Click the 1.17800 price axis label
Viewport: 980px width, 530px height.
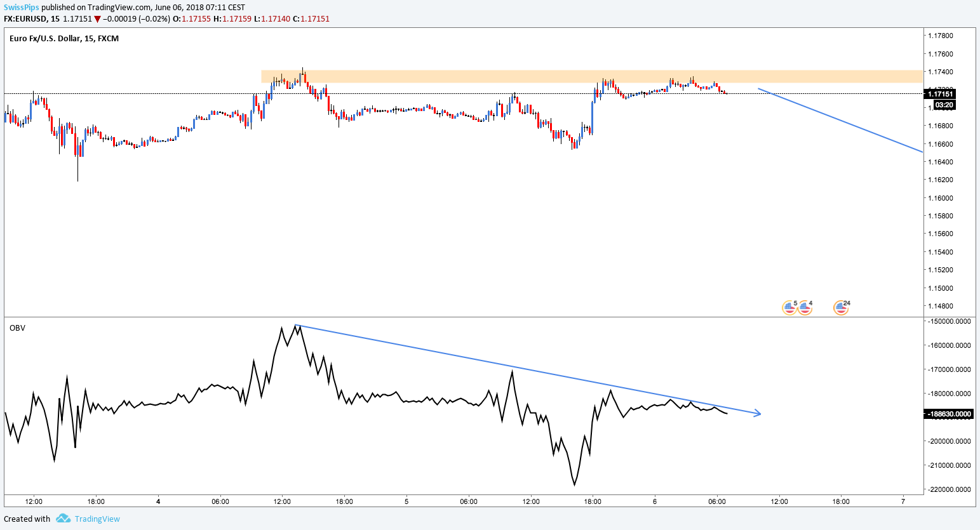click(x=940, y=36)
